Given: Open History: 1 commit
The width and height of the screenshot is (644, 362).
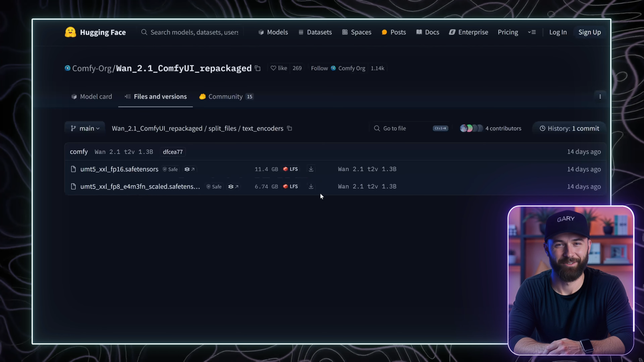Looking at the screenshot, I should pos(569,128).
